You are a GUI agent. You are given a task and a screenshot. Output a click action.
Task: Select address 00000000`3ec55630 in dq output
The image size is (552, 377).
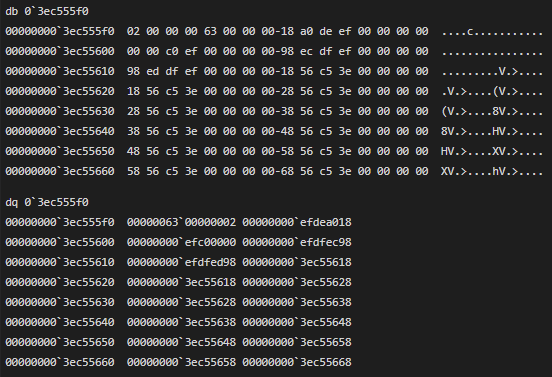click(60, 302)
